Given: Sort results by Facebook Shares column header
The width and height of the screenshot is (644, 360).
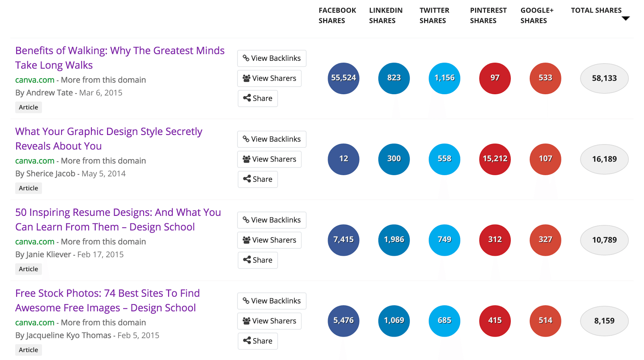Looking at the screenshot, I should 337,15.
